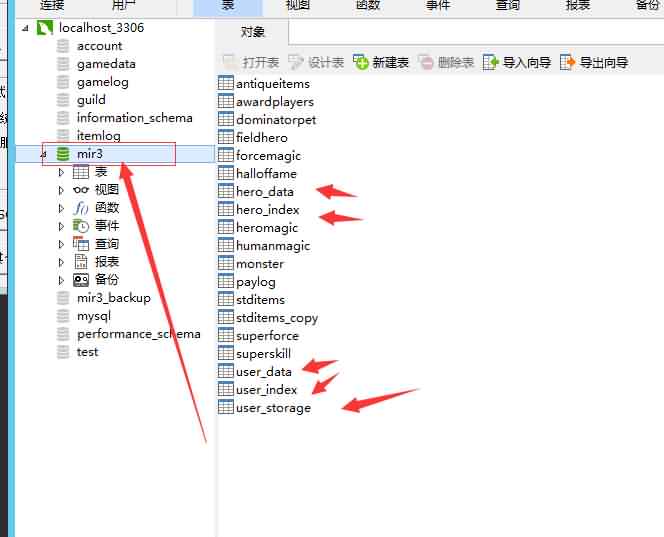This screenshot has height=537, width=664.
Task: Select the information_schema database
Action: [x=134, y=118]
